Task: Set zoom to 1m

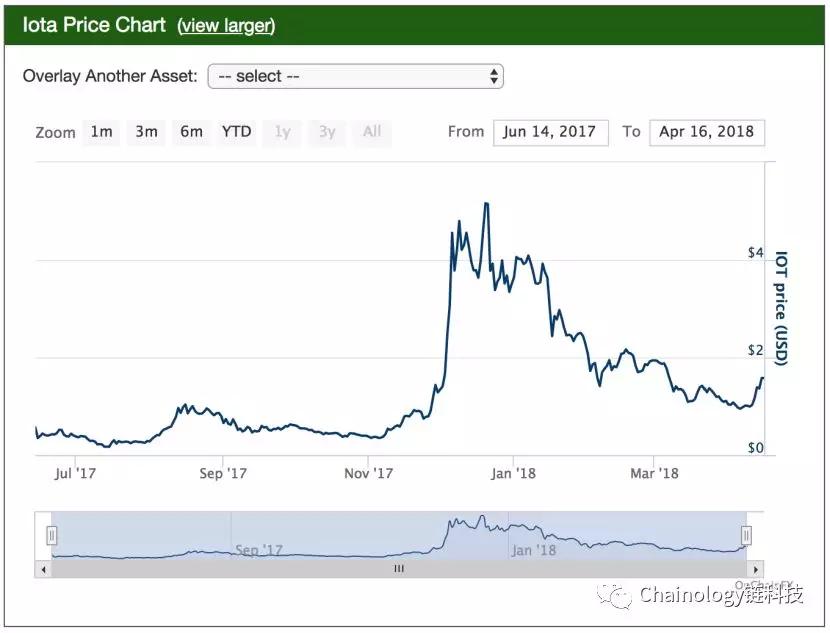Action: [101, 132]
